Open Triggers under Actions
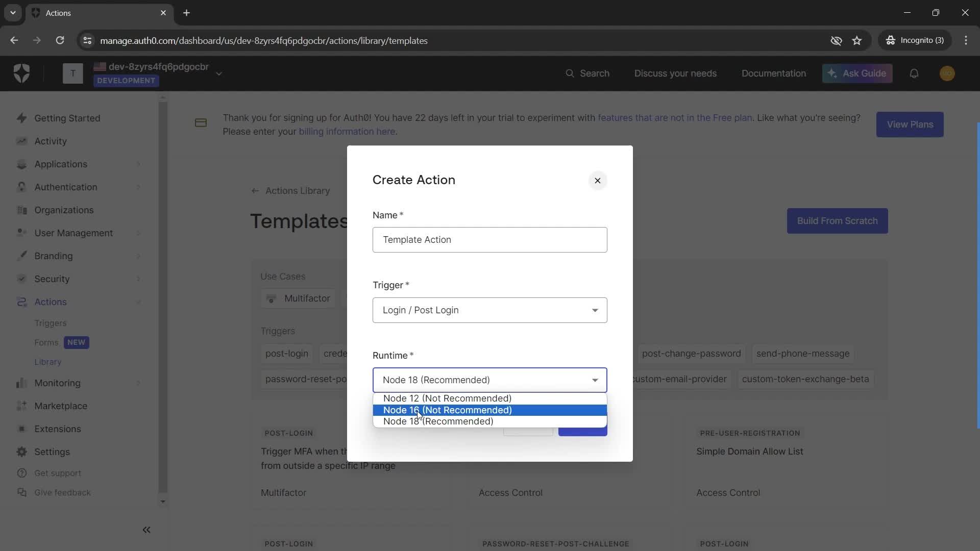The image size is (980, 551). click(x=50, y=323)
